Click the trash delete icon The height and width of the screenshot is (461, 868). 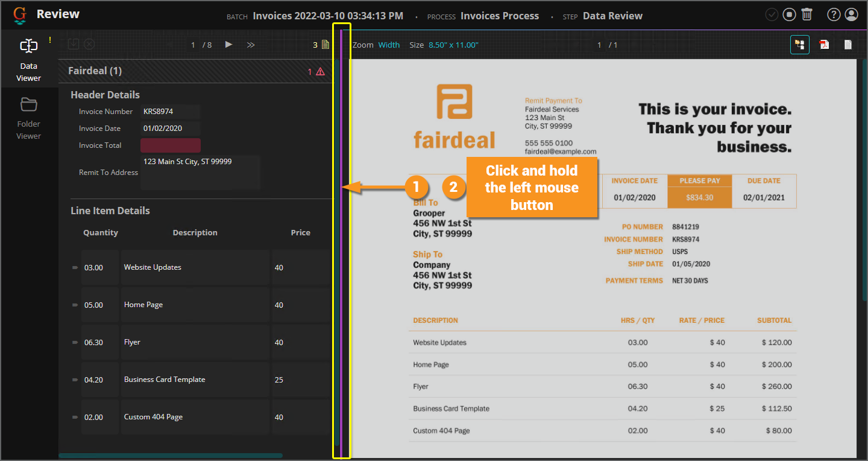[807, 15]
